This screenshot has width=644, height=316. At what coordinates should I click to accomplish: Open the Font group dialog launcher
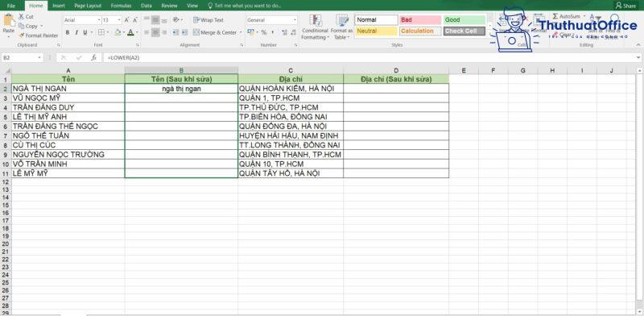(138, 45)
